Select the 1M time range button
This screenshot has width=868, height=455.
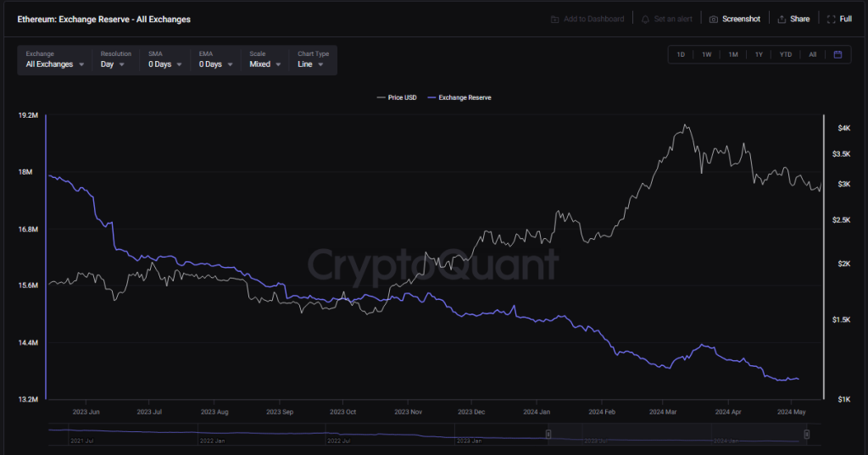[732, 54]
